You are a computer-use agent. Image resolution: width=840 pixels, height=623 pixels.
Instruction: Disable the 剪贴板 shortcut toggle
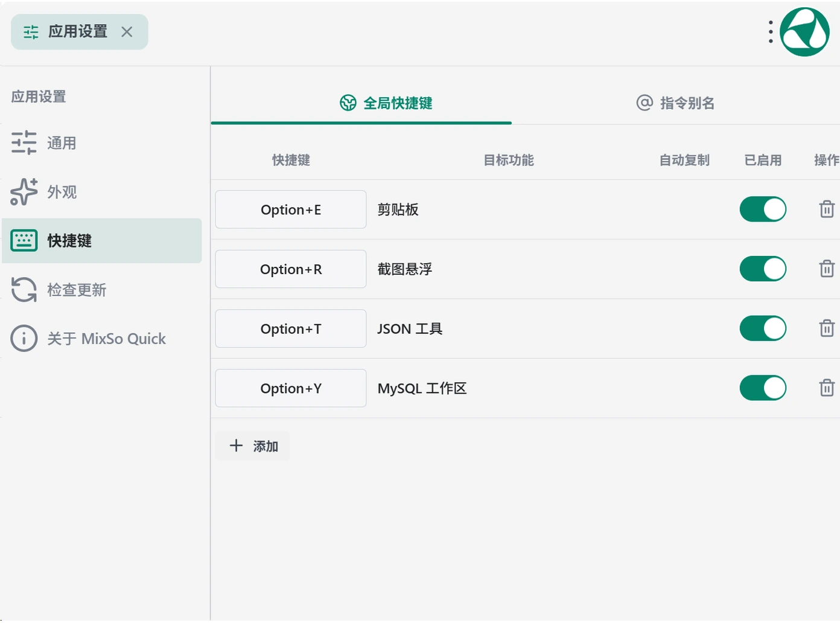pyautogui.click(x=763, y=209)
